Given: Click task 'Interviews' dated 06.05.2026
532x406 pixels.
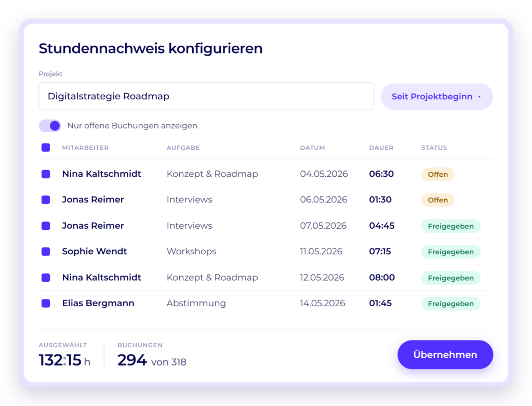Looking at the screenshot, I should pyautogui.click(x=189, y=200).
